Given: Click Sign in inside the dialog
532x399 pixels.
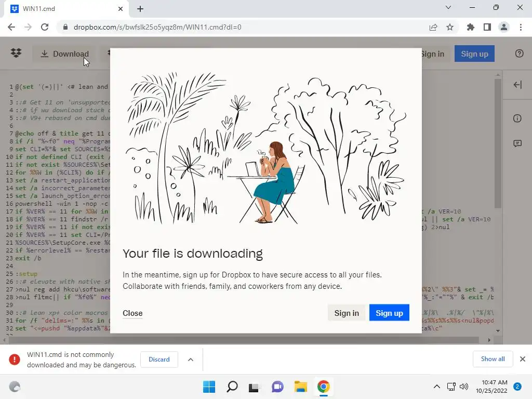Looking at the screenshot, I should coord(347,313).
